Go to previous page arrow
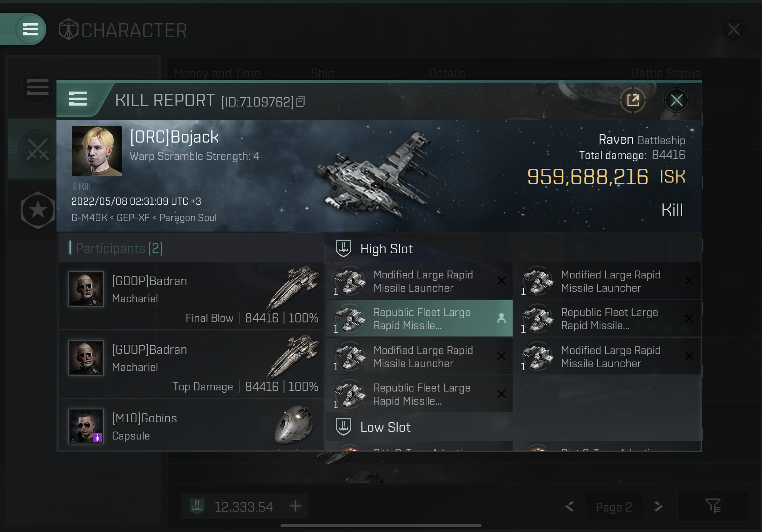The height and width of the screenshot is (532, 762). click(x=570, y=506)
